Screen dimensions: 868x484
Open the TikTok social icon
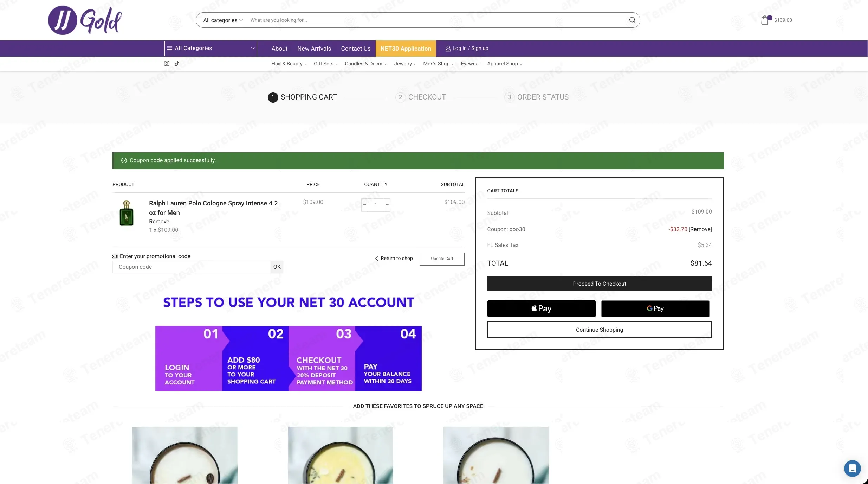[177, 63]
